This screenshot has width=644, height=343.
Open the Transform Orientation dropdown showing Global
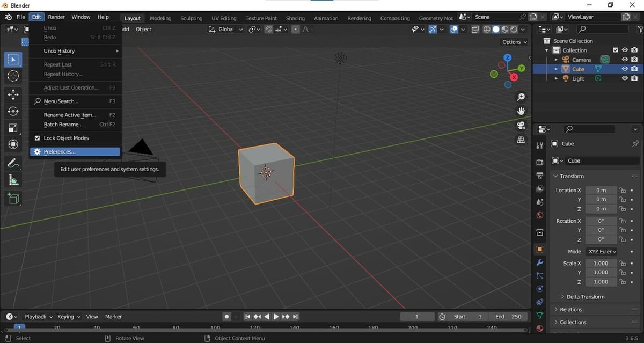click(x=225, y=29)
